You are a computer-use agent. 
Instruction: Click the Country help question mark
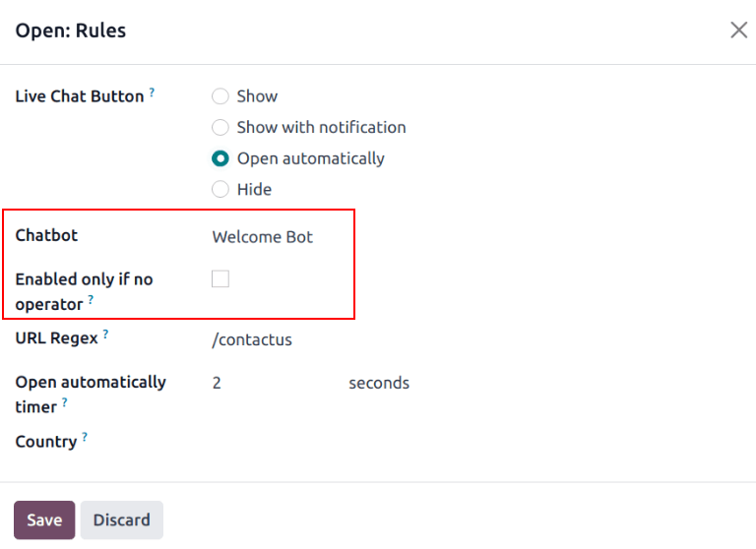coord(85,437)
